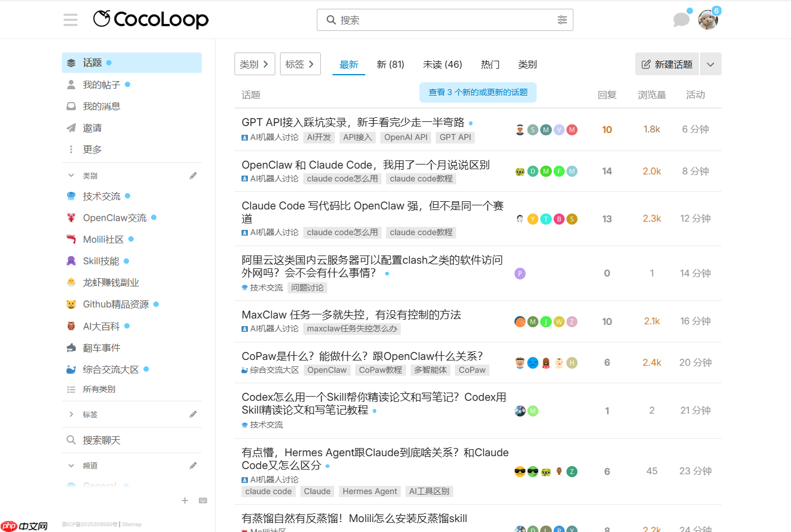Open the chat bubble icon
Screen dimensions: 791x532
(681, 20)
